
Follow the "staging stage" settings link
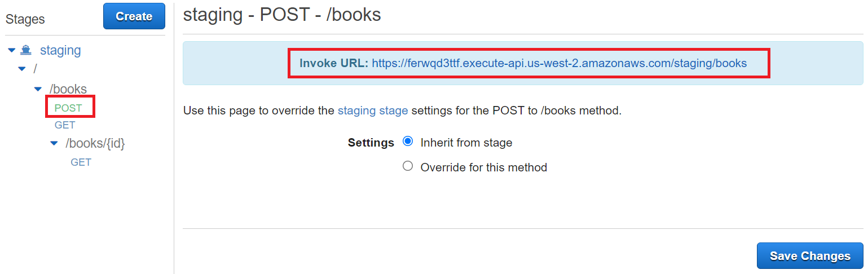373,111
